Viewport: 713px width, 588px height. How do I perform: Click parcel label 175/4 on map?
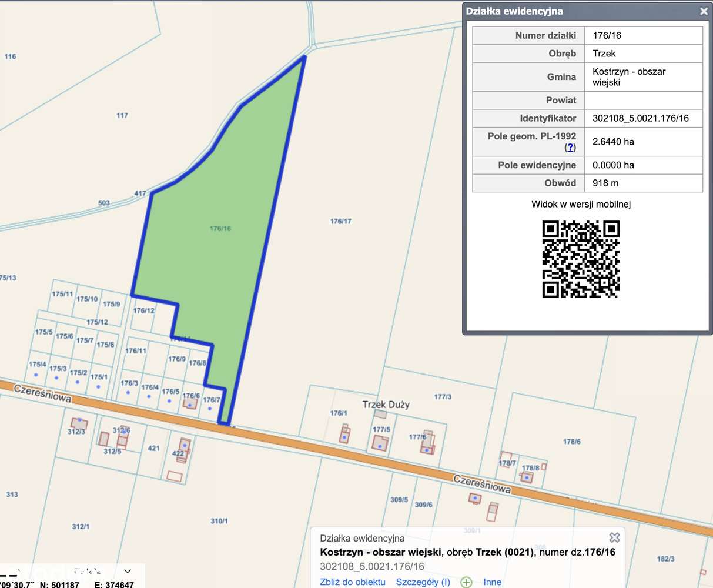pyautogui.click(x=38, y=365)
